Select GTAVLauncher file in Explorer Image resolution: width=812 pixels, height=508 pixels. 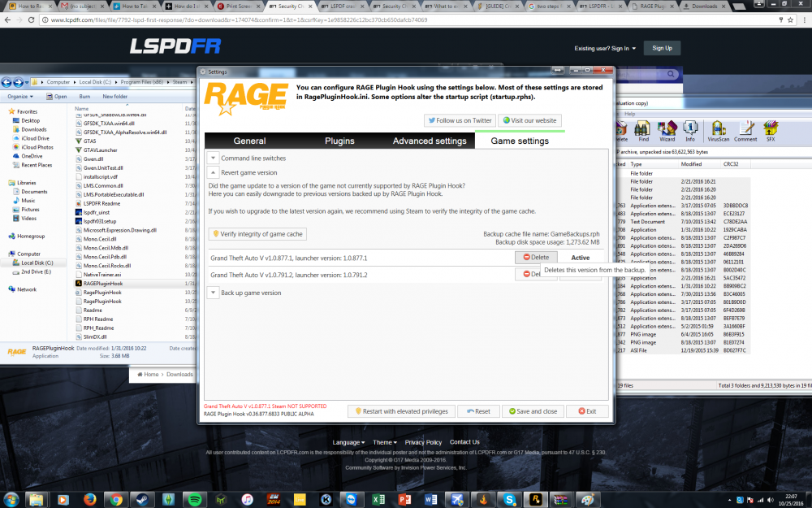pyautogui.click(x=101, y=150)
